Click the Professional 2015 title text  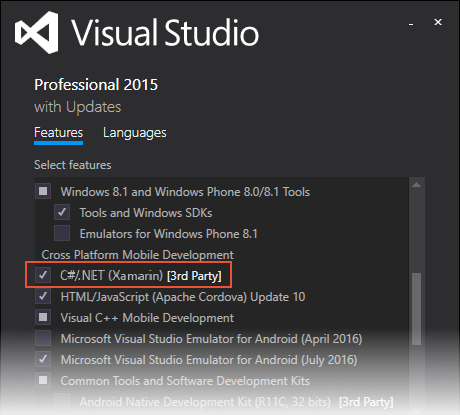click(x=96, y=85)
